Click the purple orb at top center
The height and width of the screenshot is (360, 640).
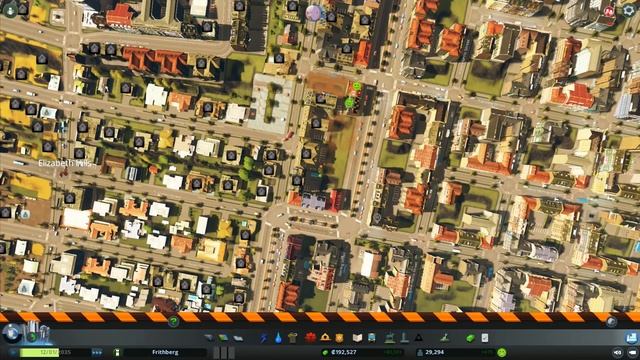point(313,13)
